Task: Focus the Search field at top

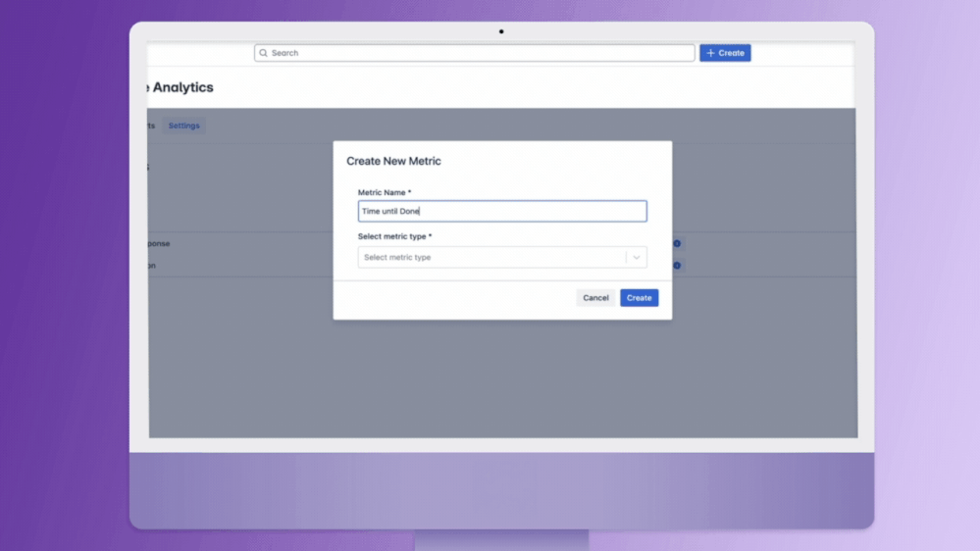Action: [475, 53]
